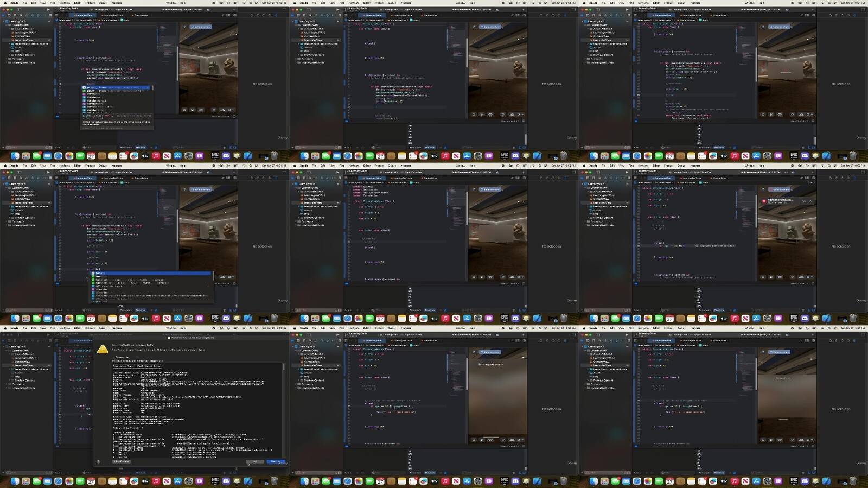Click the red error icon in "Cannot preview" banner
This screenshot has width=868, height=488.
tap(764, 201)
